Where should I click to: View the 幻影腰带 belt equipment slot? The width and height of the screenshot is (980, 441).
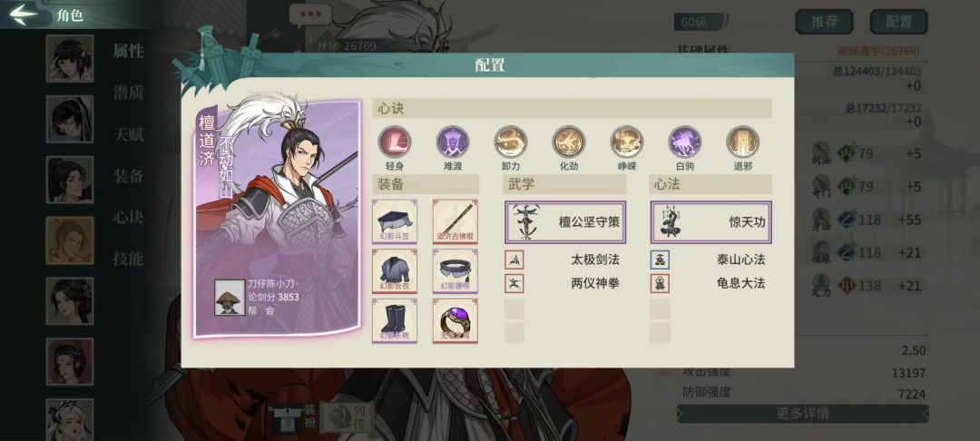tap(455, 271)
